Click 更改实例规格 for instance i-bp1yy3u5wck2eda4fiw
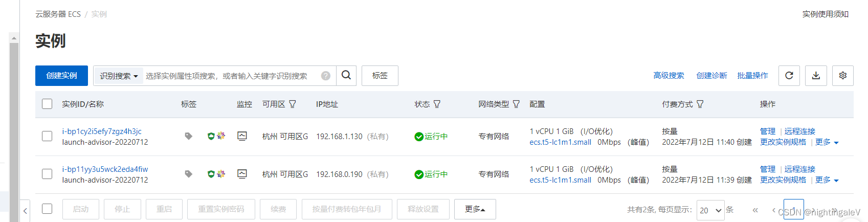The height and width of the screenshot is (222, 868). 783,180
